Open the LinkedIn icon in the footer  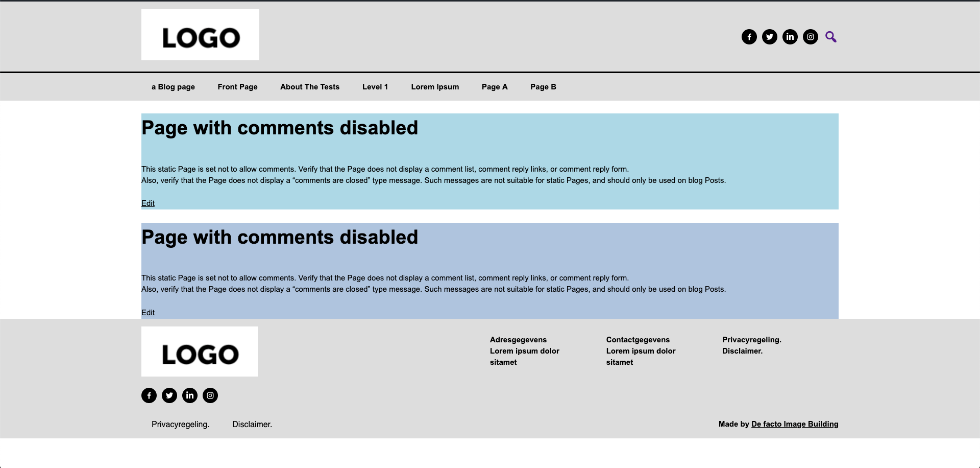click(190, 395)
